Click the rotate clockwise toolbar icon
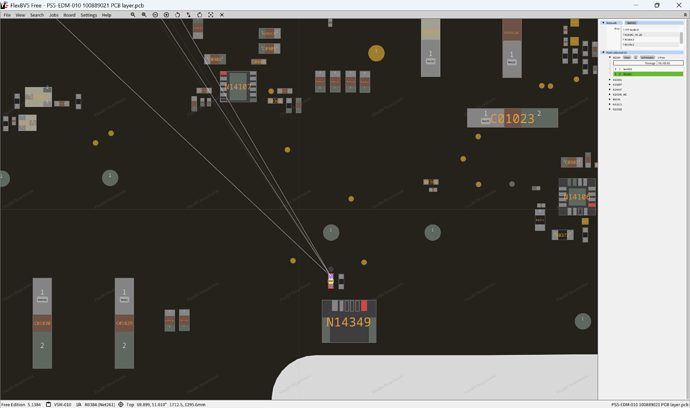Screen dimensions: 690x408 point(199,15)
